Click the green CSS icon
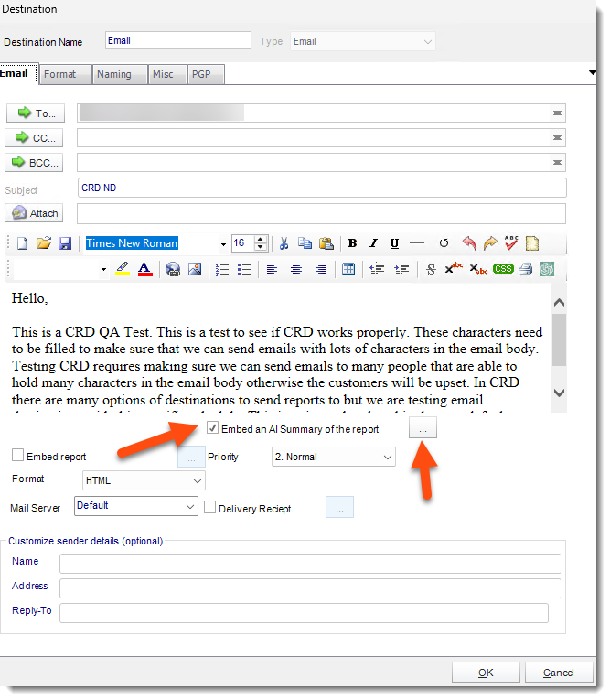Viewport: 610px width, 700px height. point(503,269)
